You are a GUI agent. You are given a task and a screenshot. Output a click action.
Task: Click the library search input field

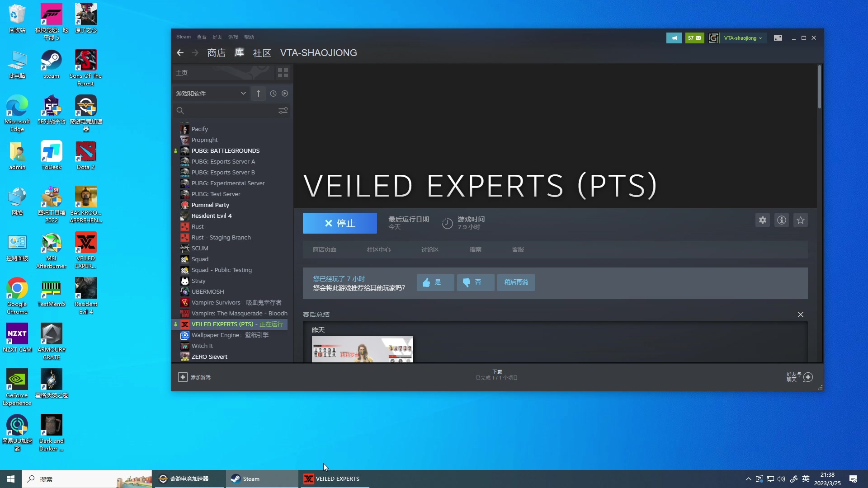click(x=228, y=111)
